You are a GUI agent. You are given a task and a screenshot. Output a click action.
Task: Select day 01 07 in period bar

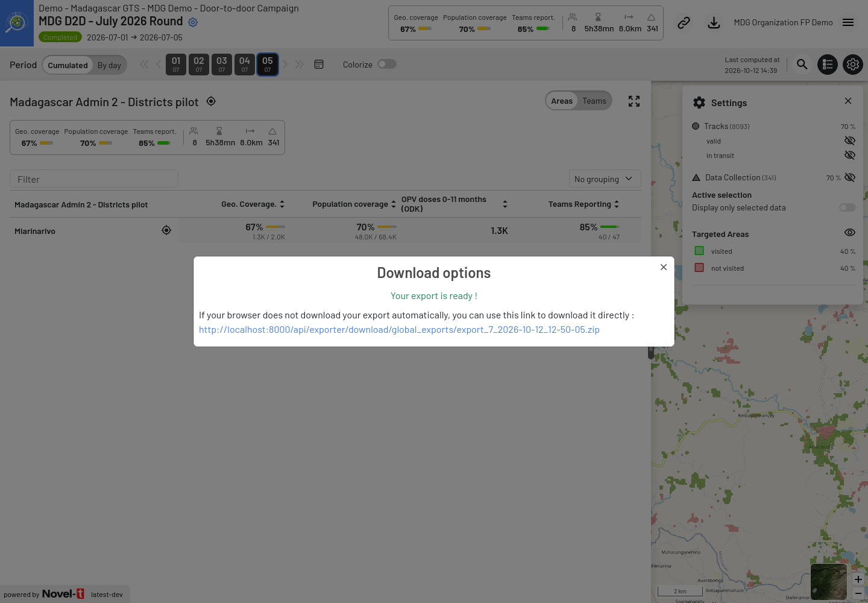pyautogui.click(x=176, y=65)
